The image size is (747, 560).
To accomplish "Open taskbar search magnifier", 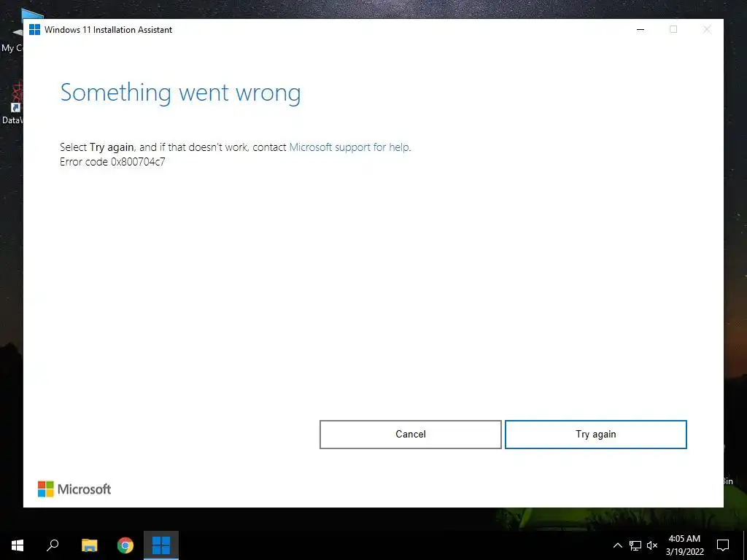I will click(53, 545).
